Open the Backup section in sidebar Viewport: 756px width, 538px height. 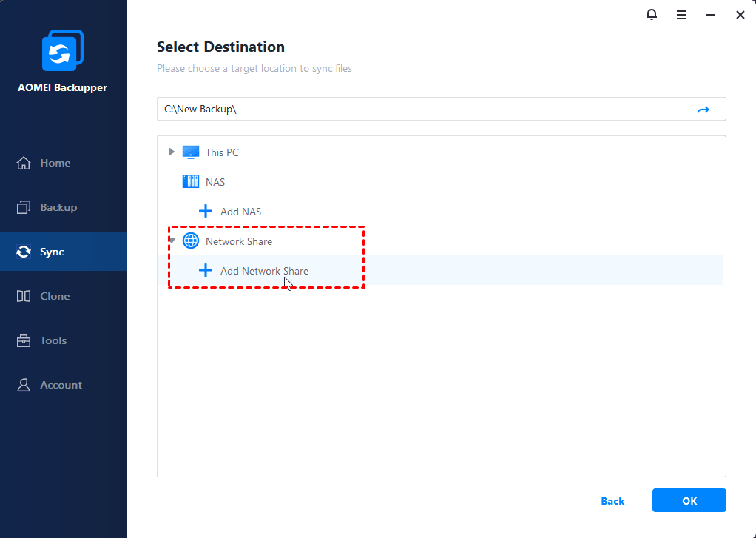58,207
